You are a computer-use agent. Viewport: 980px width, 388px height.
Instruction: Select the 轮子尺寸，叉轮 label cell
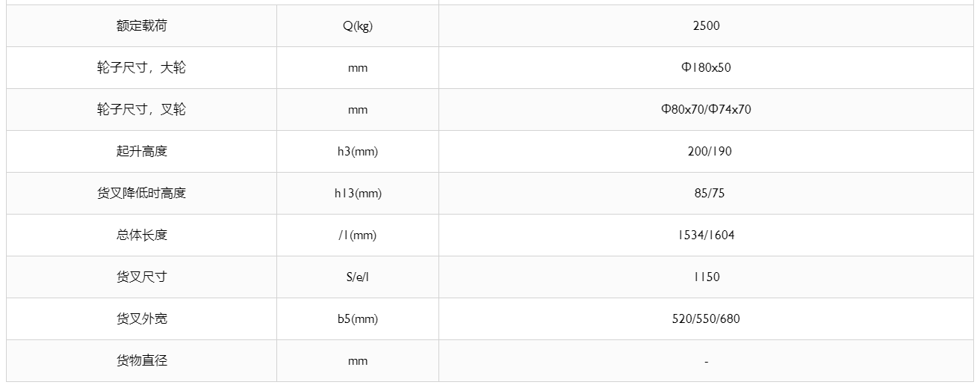pos(141,110)
